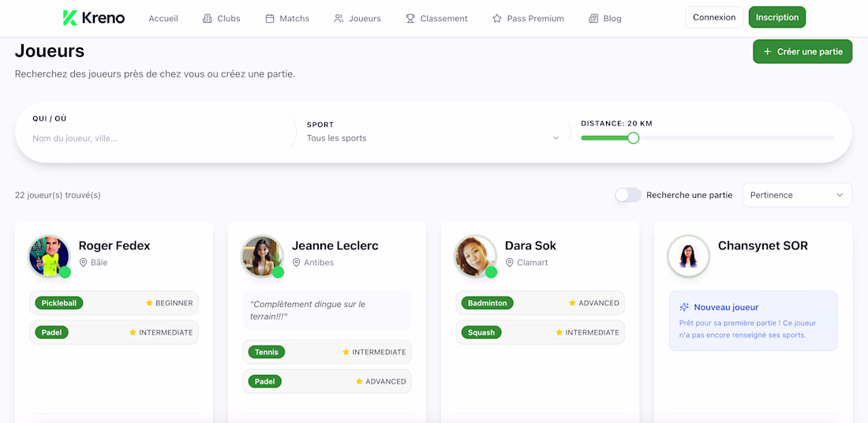
Task: Click the Nouveau joueur heading
Action: point(726,307)
